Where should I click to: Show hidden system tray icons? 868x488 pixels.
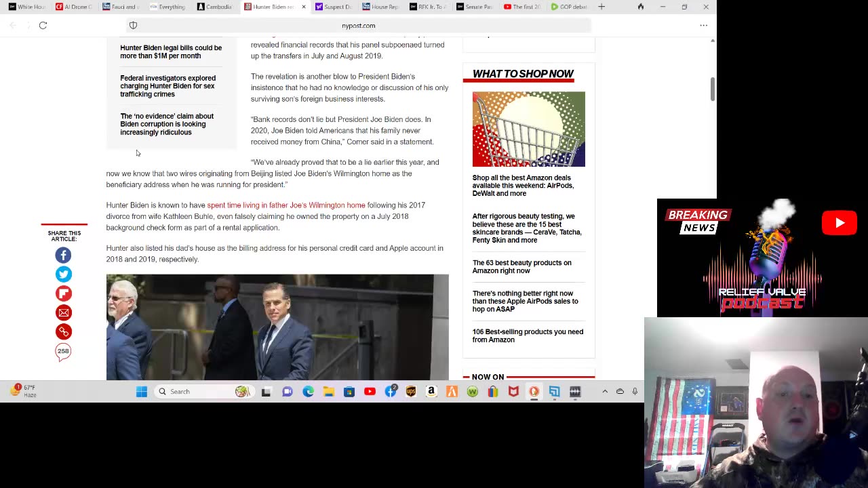(604, 391)
